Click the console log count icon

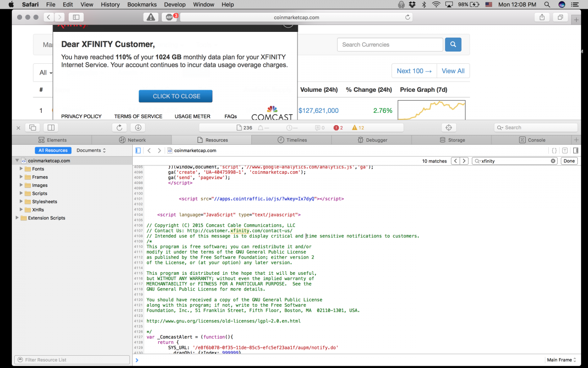pyautogui.click(x=319, y=128)
